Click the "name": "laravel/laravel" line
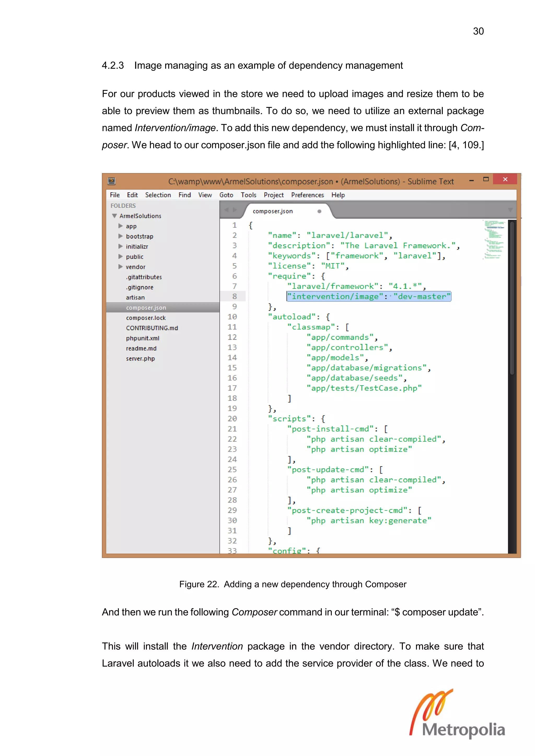The image size is (535, 756). [x=330, y=235]
